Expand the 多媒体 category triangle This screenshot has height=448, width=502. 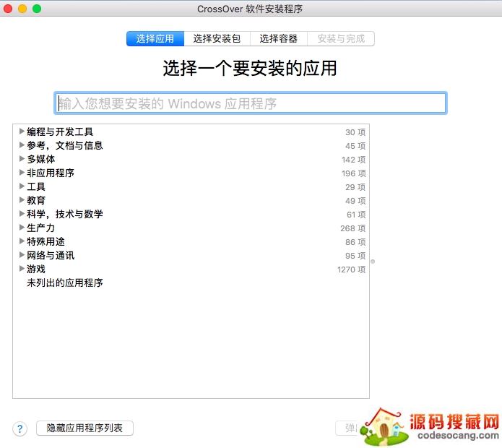22,159
